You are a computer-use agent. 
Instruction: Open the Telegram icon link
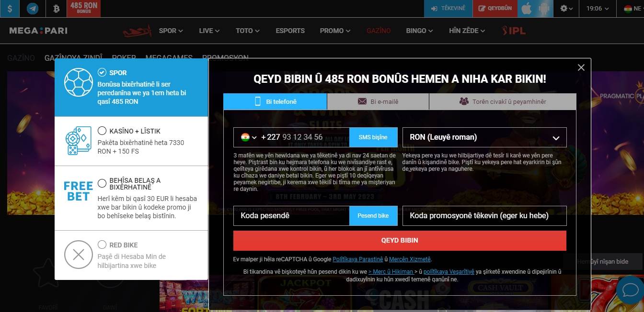pyautogui.click(x=33, y=9)
